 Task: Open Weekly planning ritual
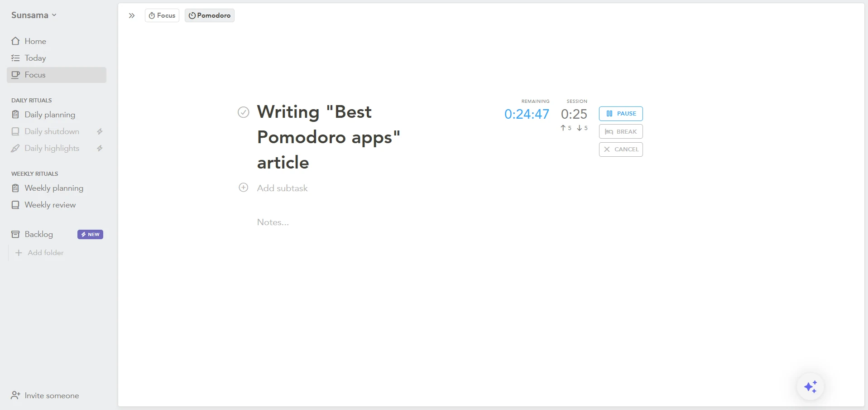(x=57, y=188)
